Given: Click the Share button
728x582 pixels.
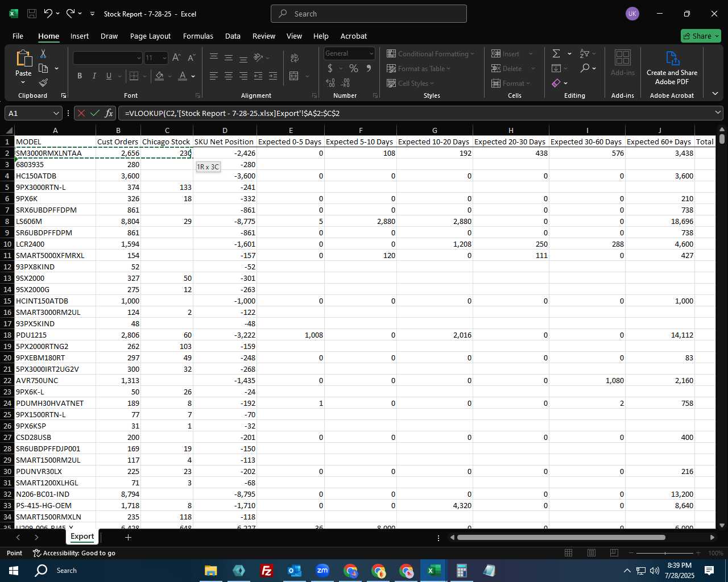Looking at the screenshot, I should (701, 36).
